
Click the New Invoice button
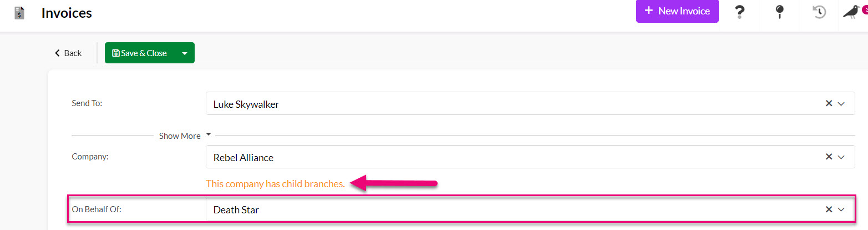[x=677, y=11]
